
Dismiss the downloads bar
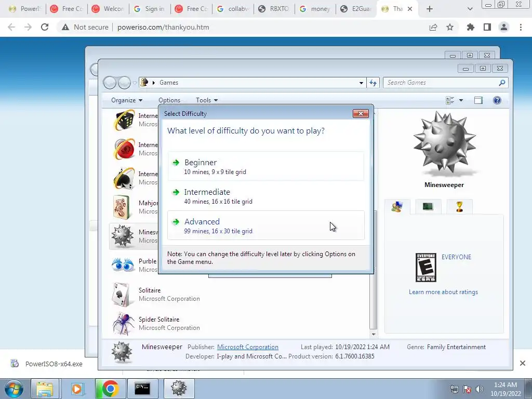coord(523,363)
